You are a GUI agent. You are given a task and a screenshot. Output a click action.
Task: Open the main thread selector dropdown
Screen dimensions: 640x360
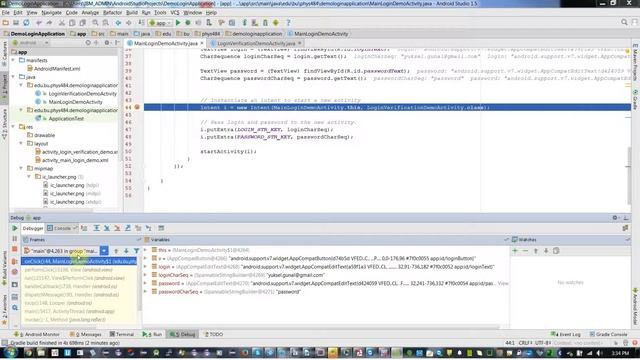(x=104, y=251)
